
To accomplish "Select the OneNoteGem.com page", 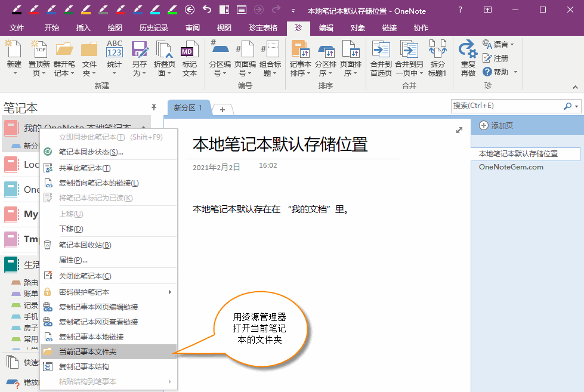I will (x=511, y=167).
